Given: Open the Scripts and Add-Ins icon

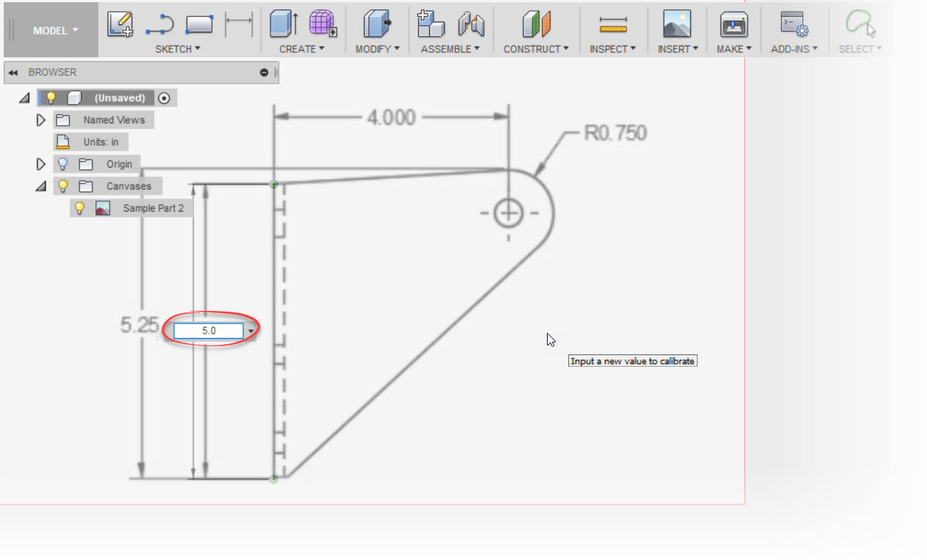Looking at the screenshot, I should point(794,24).
